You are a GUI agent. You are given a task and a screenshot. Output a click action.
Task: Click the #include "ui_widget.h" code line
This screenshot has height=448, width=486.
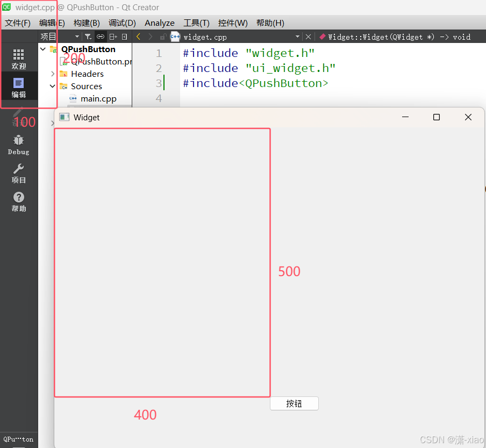[x=259, y=68]
